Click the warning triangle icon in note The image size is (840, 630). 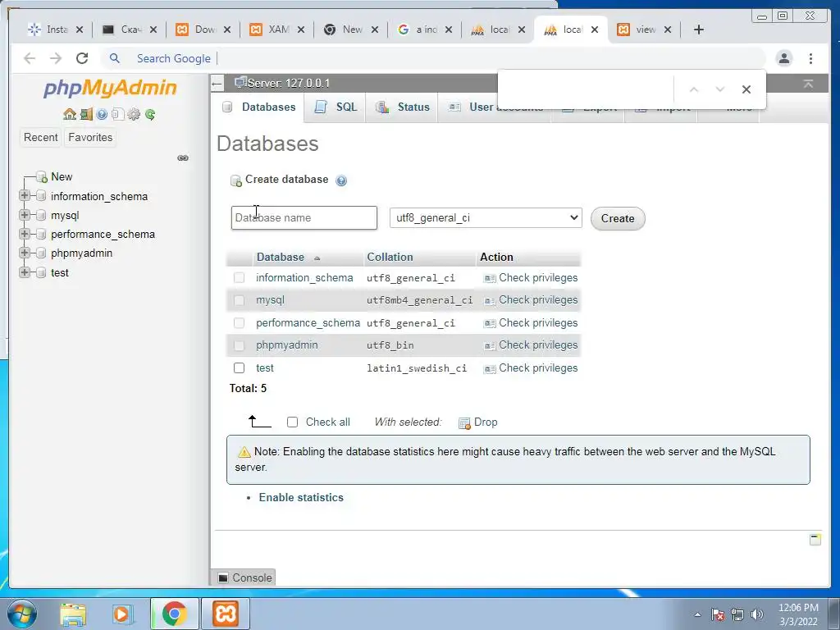(x=244, y=452)
